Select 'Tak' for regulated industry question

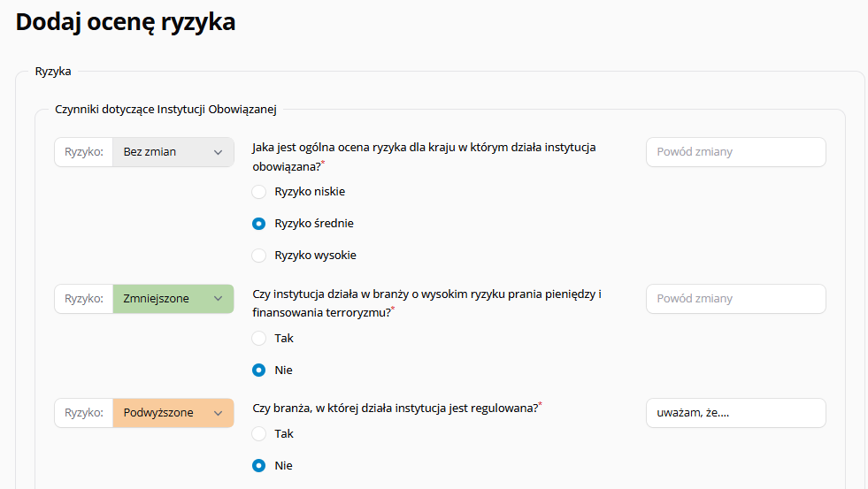click(258, 434)
